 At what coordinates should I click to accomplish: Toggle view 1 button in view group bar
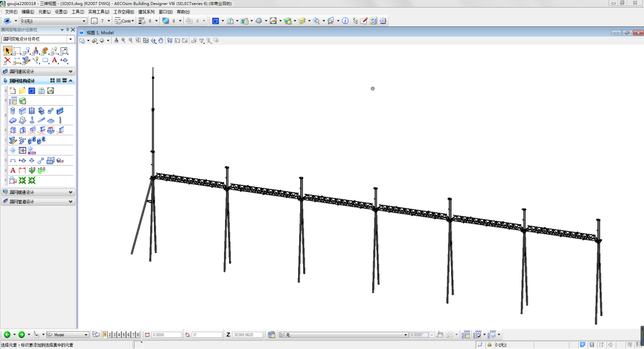tap(105, 335)
